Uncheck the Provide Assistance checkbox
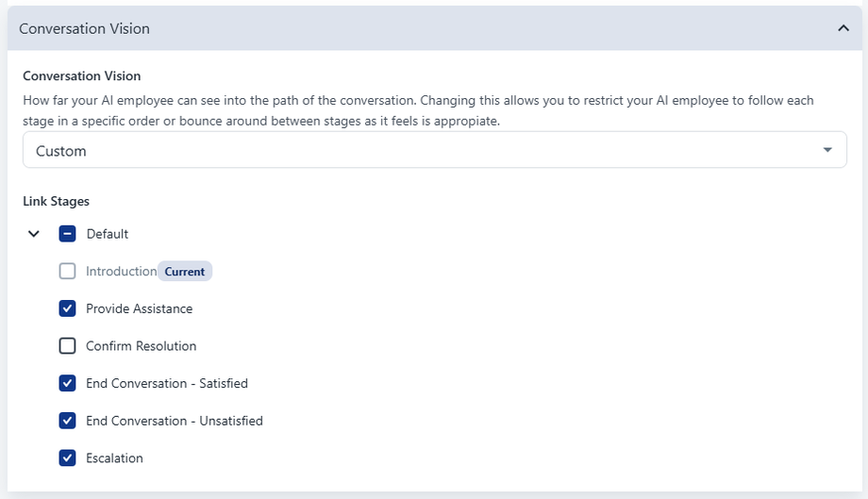The width and height of the screenshot is (868, 499). click(67, 308)
